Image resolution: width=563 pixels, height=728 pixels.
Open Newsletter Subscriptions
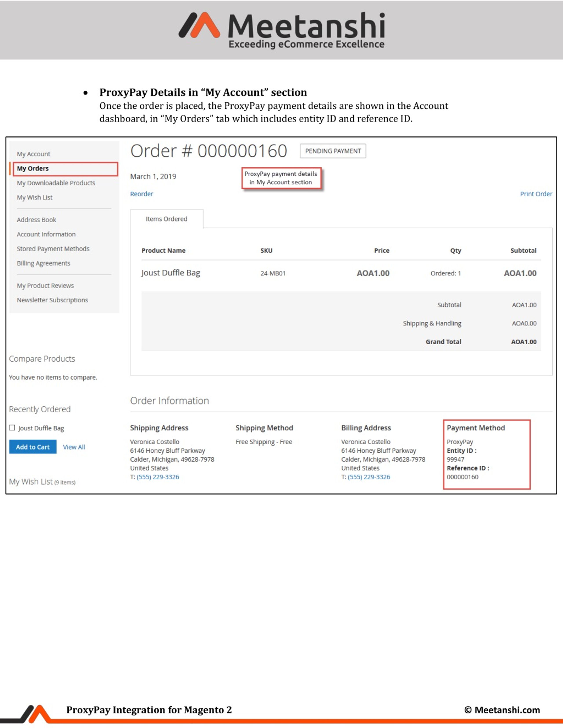point(52,300)
